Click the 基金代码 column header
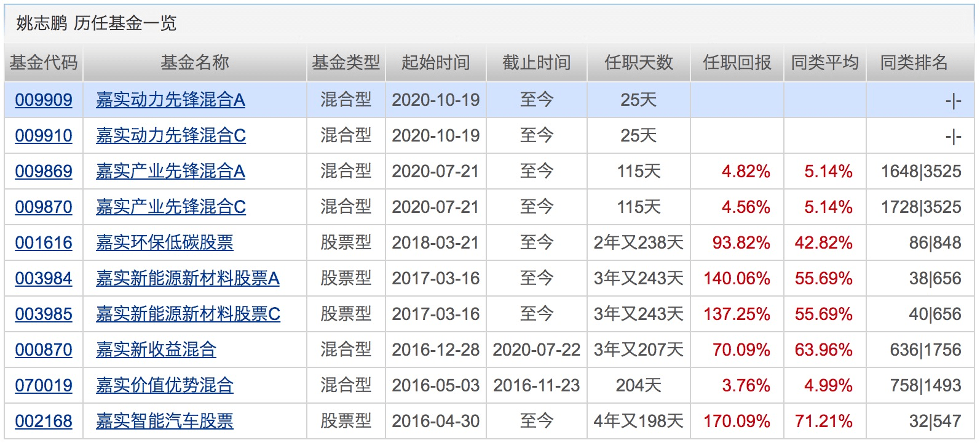 [44, 62]
